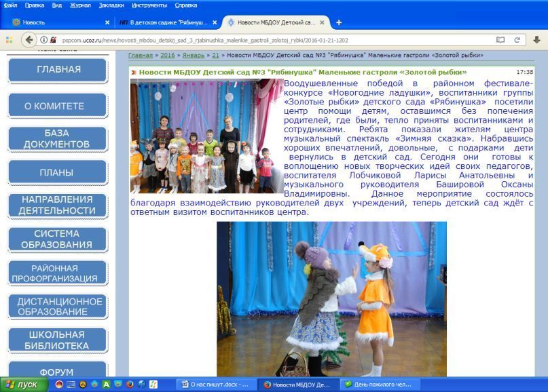Open the 'Вид' menu
The image size is (548, 392).
click(56, 5)
